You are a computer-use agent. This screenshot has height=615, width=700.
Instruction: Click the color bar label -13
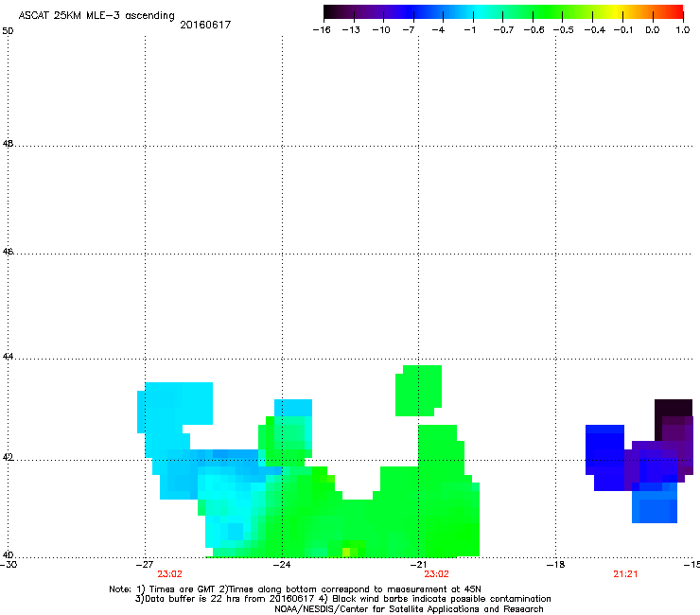[x=351, y=30]
